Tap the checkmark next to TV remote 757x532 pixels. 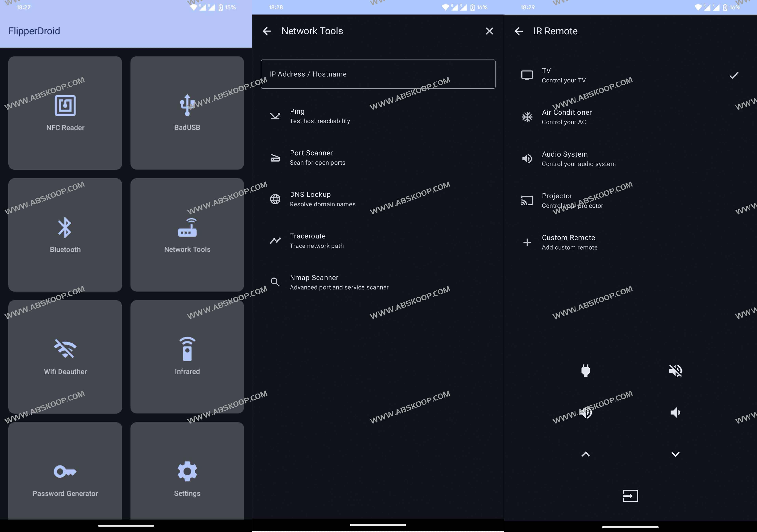coord(734,75)
